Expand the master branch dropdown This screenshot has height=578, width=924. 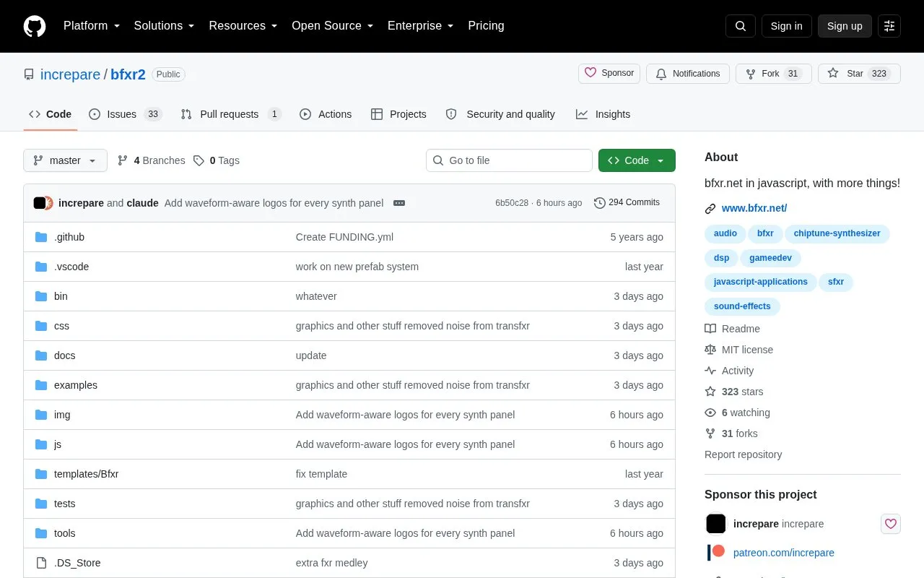click(65, 160)
